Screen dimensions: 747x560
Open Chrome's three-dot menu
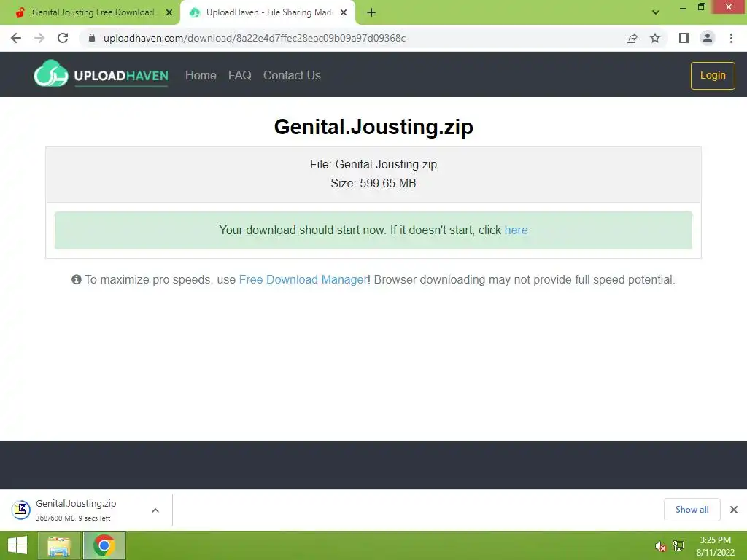coord(731,38)
